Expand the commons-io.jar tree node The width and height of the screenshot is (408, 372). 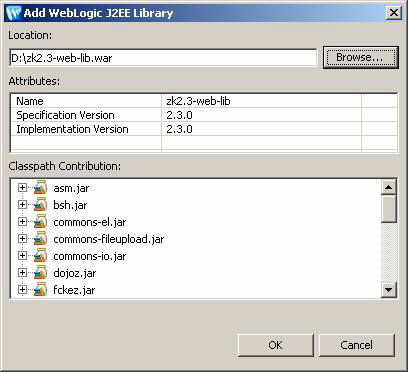pos(22,256)
